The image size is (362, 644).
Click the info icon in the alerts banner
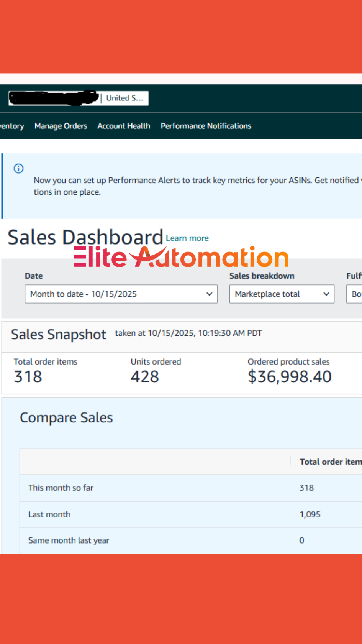pyautogui.click(x=18, y=168)
